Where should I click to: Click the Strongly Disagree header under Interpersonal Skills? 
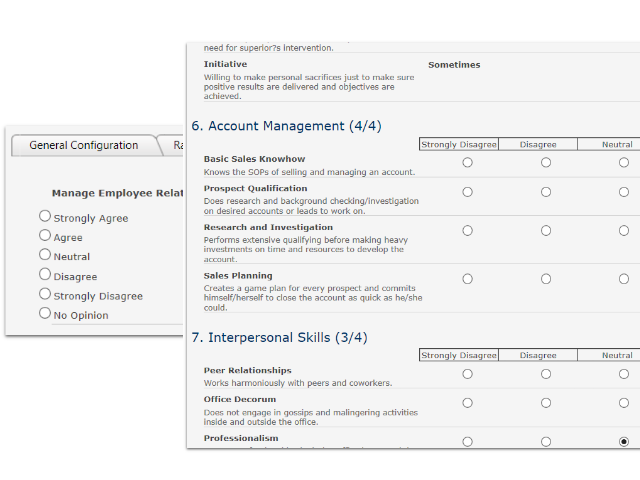pyautogui.click(x=459, y=355)
